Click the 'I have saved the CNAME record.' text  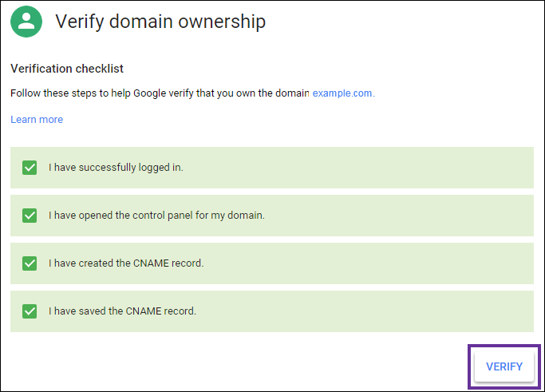122,311
